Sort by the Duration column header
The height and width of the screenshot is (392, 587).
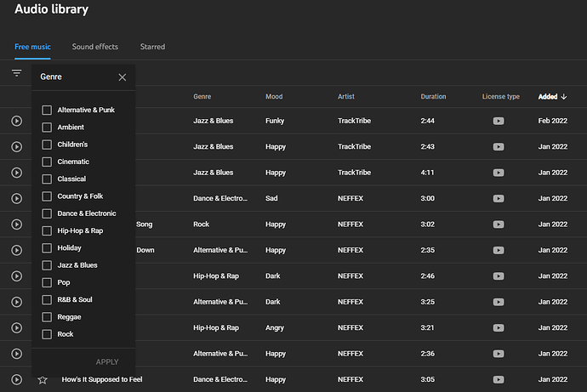[x=433, y=96]
